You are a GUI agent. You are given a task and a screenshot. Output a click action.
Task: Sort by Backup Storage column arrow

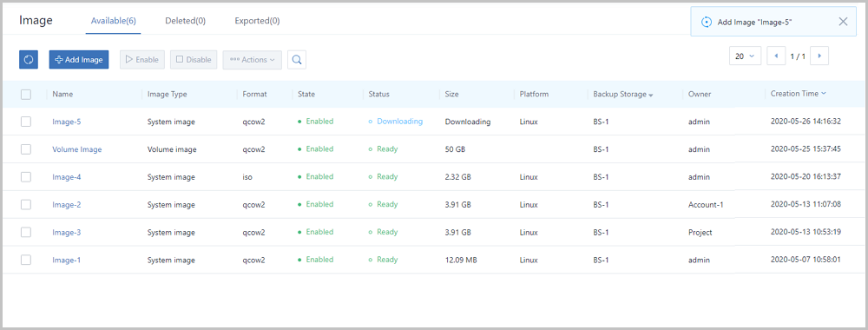(651, 96)
